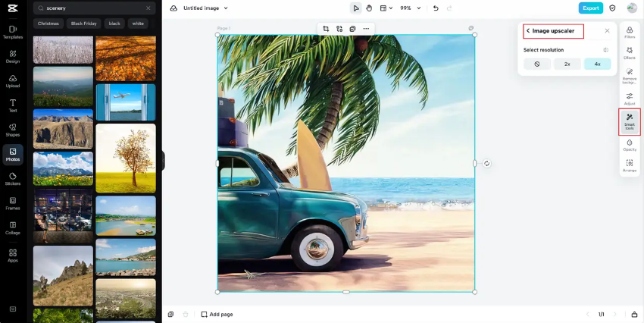Open the Stickers sidebar panel

pyautogui.click(x=13, y=179)
